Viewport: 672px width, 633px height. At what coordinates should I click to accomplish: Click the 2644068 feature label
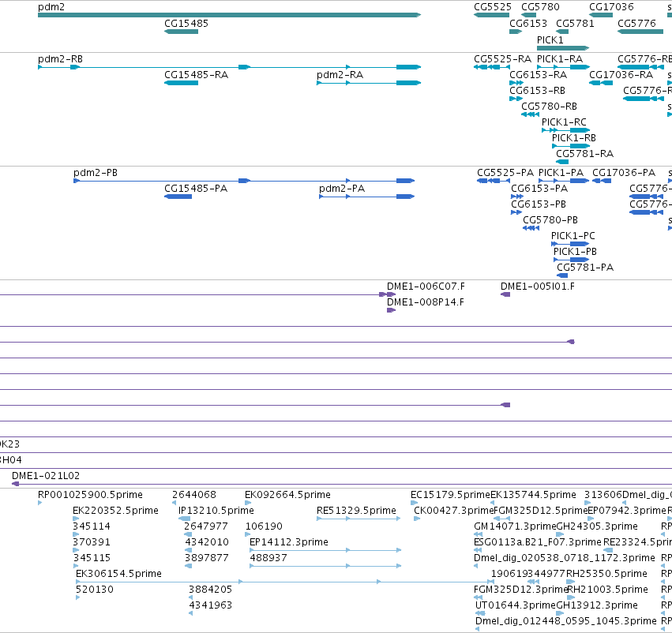click(x=193, y=495)
